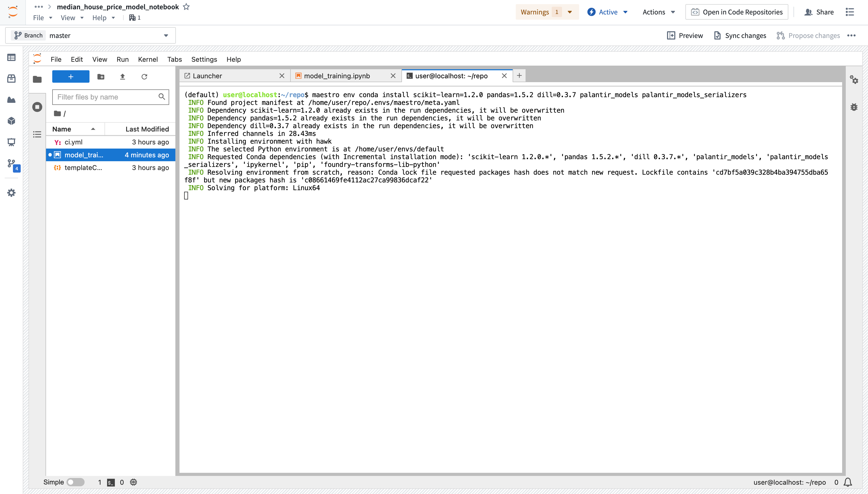Click the Sync changes button
The height and width of the screenshot is (494, 868).
click(x=740, y=35)
